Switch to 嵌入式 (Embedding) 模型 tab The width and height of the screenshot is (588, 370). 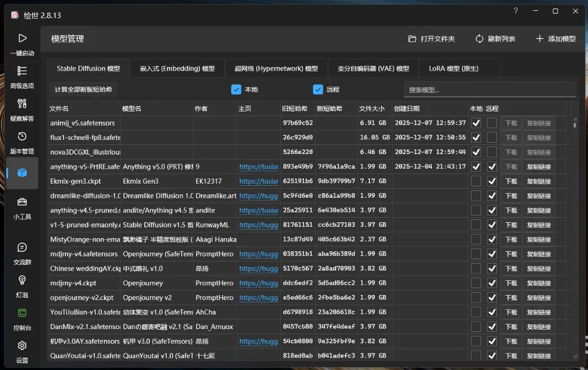coord(177,69)
